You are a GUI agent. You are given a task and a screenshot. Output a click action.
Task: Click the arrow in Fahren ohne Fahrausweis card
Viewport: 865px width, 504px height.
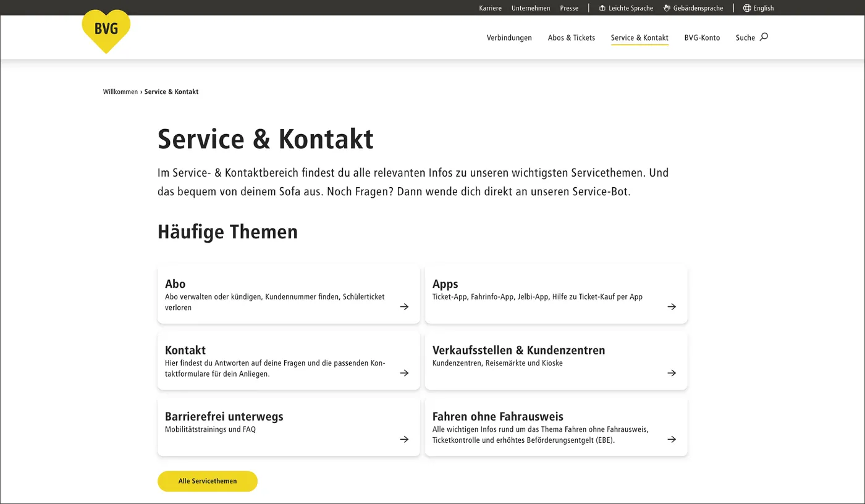point(672,439)
